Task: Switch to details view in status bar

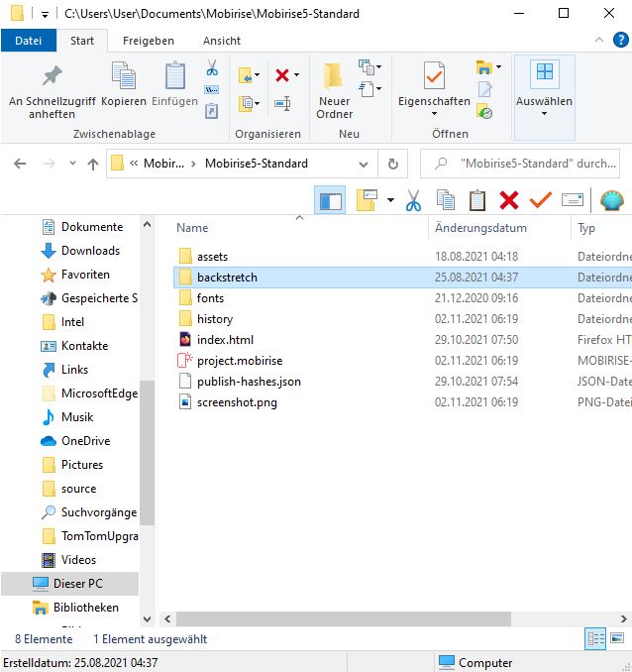Action: click(596, 639)
